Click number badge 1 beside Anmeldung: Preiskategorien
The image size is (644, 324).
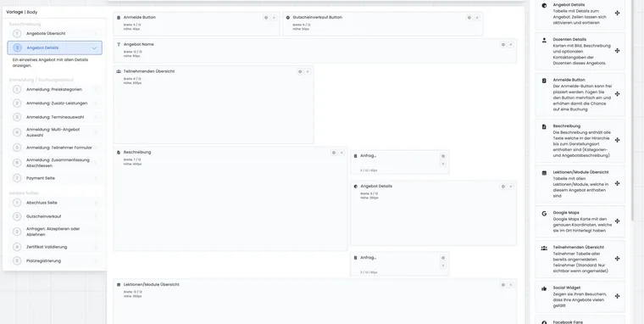pos(17,90)
